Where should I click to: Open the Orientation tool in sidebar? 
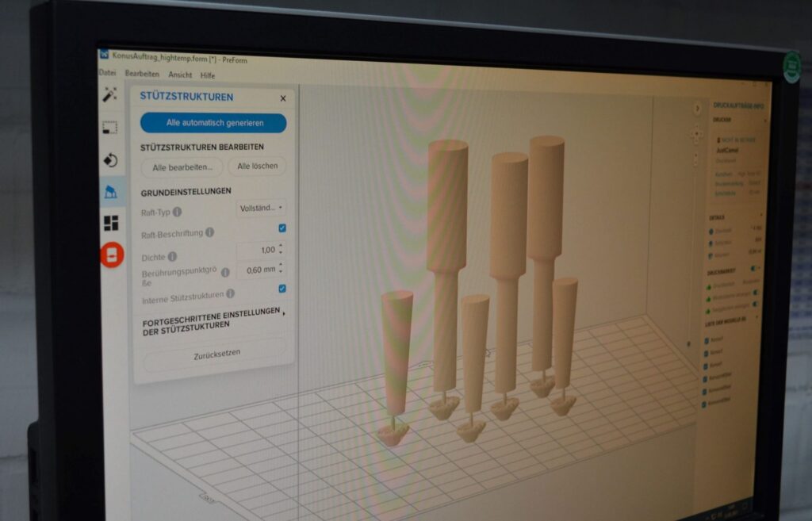(110, 159)
